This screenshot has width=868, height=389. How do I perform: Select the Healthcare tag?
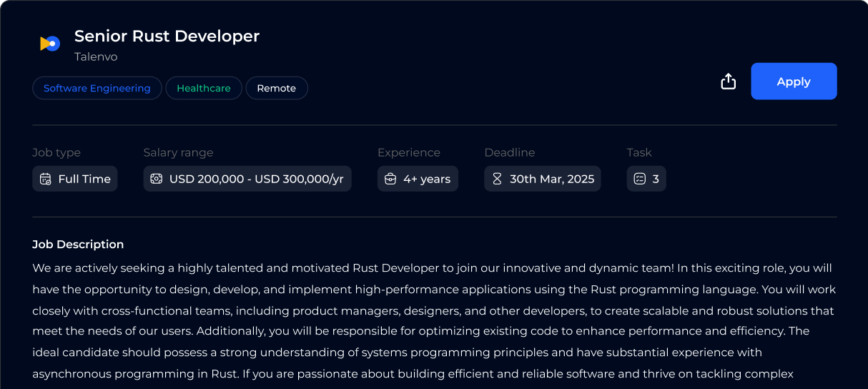point(204,88)
